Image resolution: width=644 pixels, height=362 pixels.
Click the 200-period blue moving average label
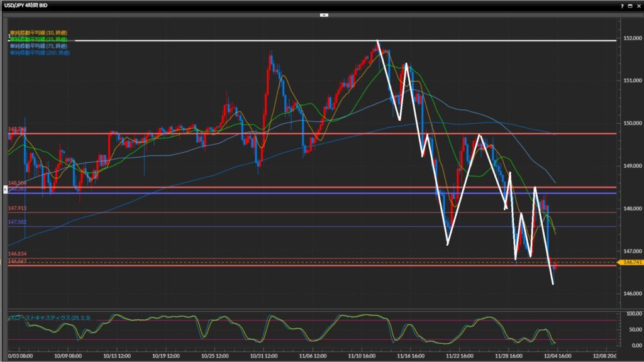coord(40,53)
